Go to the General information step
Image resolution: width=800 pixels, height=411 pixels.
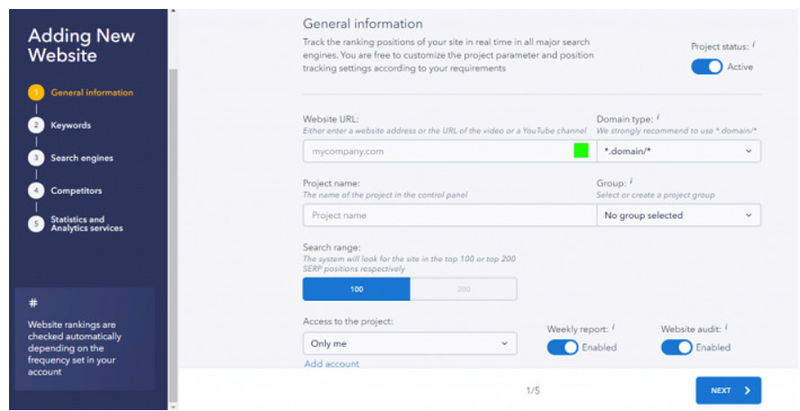(x=92, y=92)
